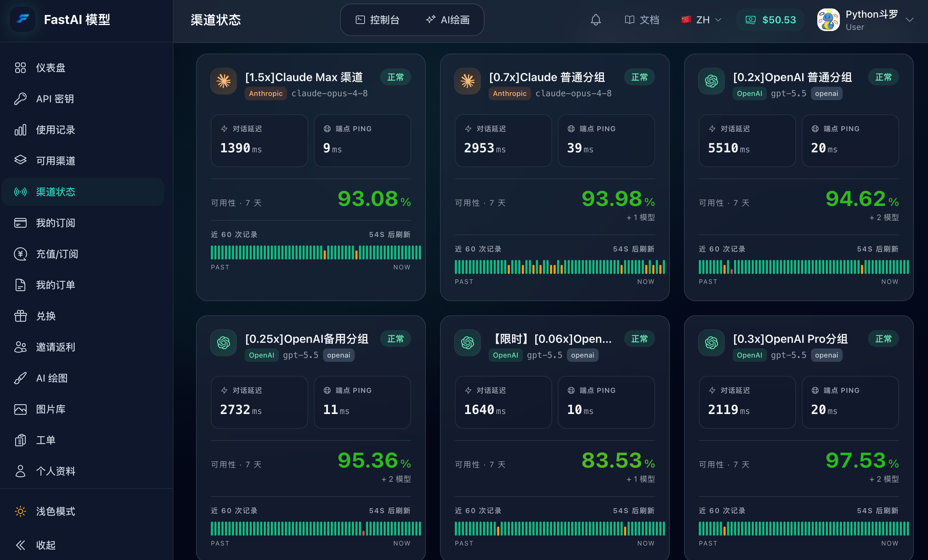The height and width of the screenshot is (560, 928).
Task: Click the OpenAI tag on OpenAI备用分组
Action: pos(262,355)
